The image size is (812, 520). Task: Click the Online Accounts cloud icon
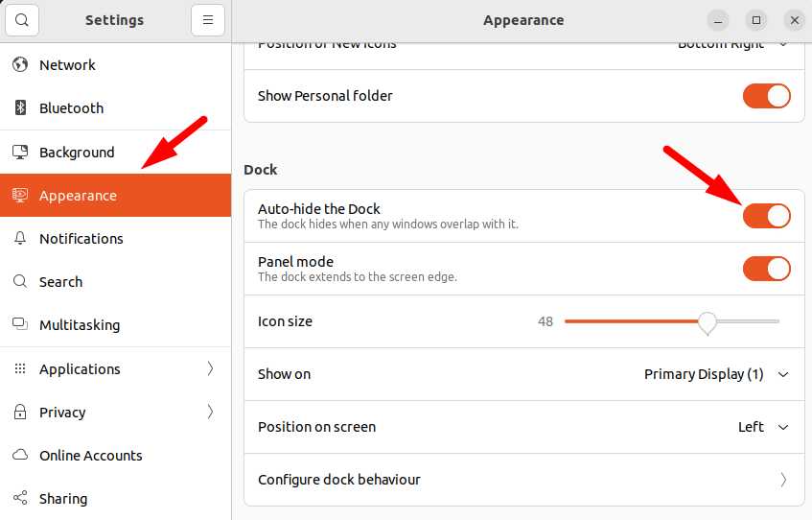click(x=19, y=456)
